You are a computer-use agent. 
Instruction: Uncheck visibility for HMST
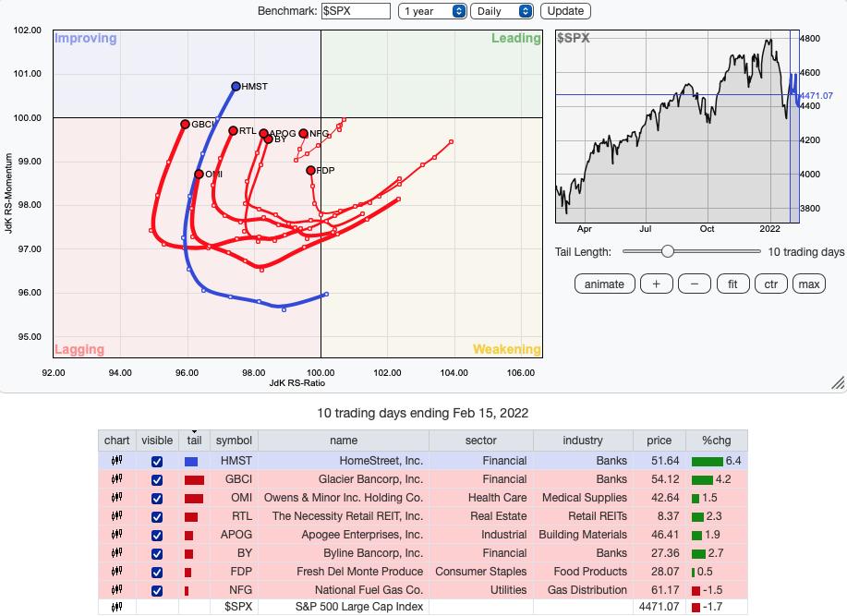point(157,462)
